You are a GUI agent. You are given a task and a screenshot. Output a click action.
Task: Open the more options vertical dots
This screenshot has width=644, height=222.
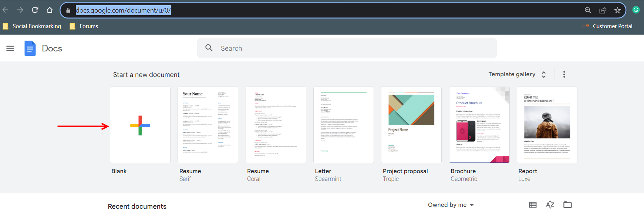point(564,74)
